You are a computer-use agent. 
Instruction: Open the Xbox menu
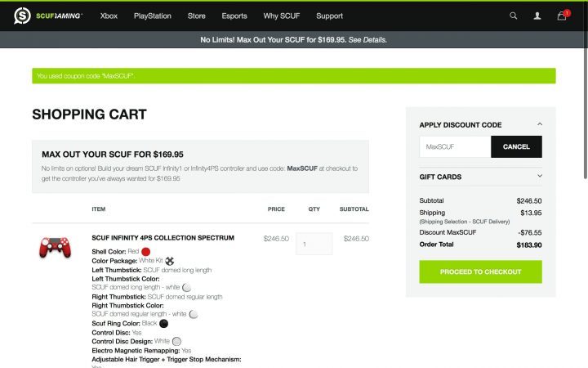(x=109, y=16)
